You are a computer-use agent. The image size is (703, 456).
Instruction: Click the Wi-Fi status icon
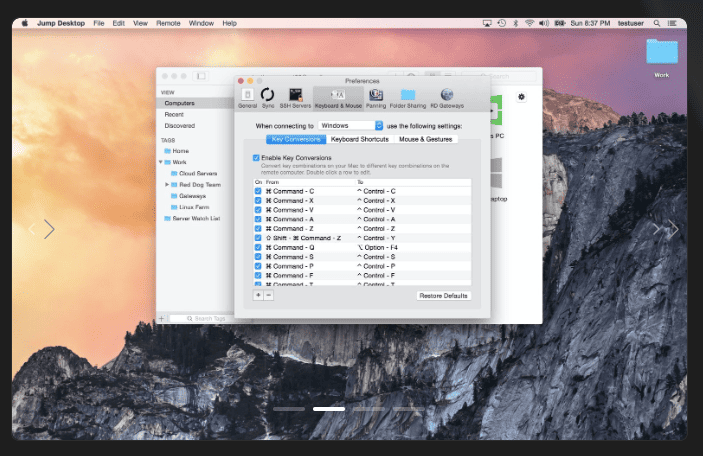point(529,23)
